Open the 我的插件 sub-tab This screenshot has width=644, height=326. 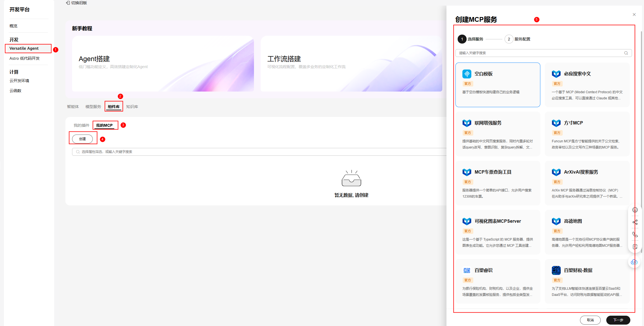[81, 125]
